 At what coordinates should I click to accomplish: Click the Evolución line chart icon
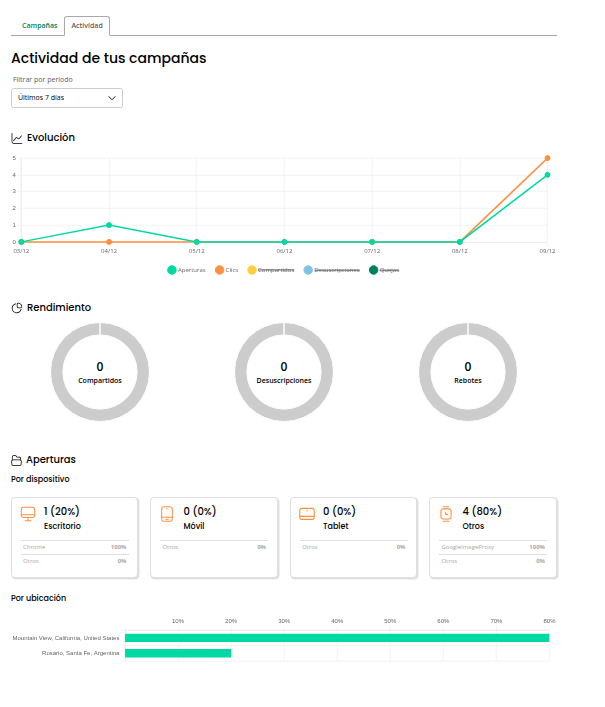pyautogui.click(x=17, y=138)
